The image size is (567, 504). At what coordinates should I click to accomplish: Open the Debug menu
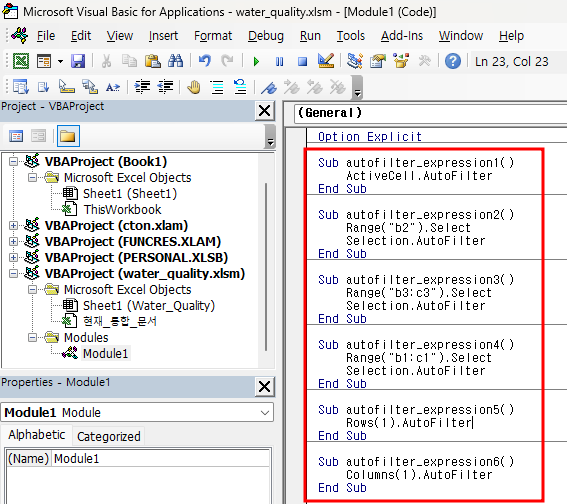[266, 36]
